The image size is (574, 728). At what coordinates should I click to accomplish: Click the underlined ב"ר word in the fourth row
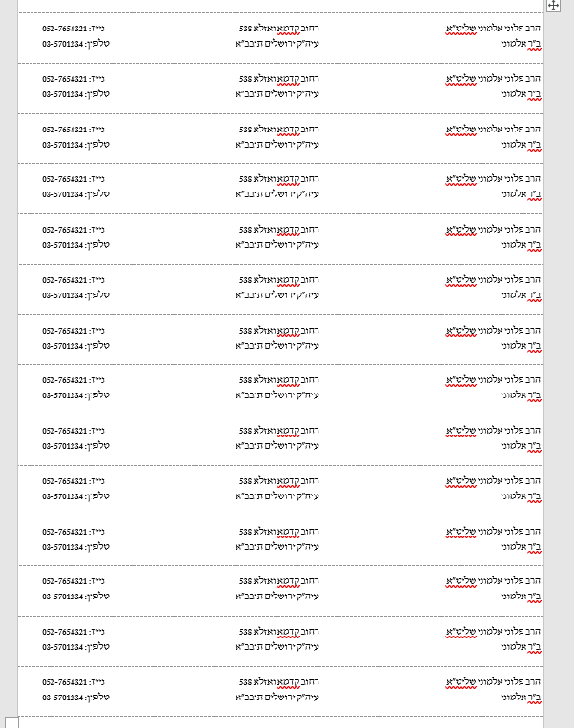(535, 194)
